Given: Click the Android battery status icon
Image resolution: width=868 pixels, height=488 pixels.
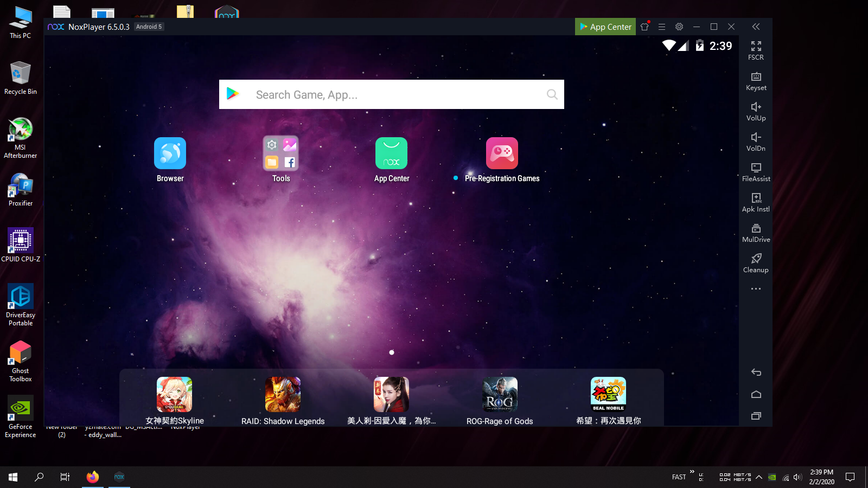Looking at the screenshot, I should 700,46.
